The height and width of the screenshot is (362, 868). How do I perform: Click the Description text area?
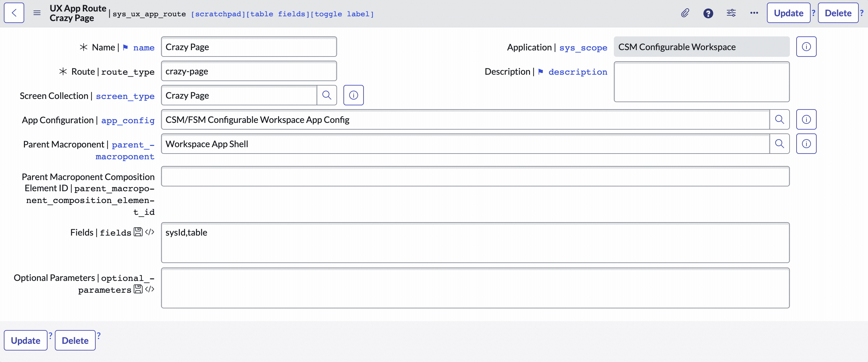(x=701, y=82)
